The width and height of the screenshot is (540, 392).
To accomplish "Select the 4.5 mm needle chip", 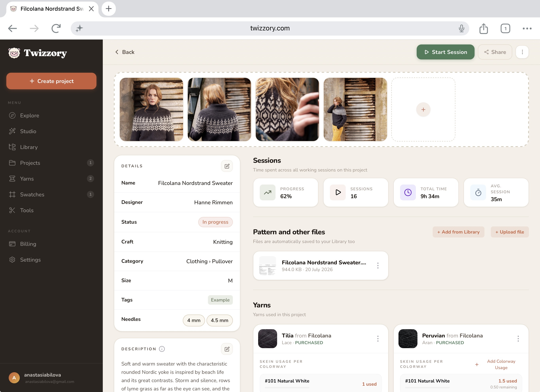I will (x=220, y=320).
